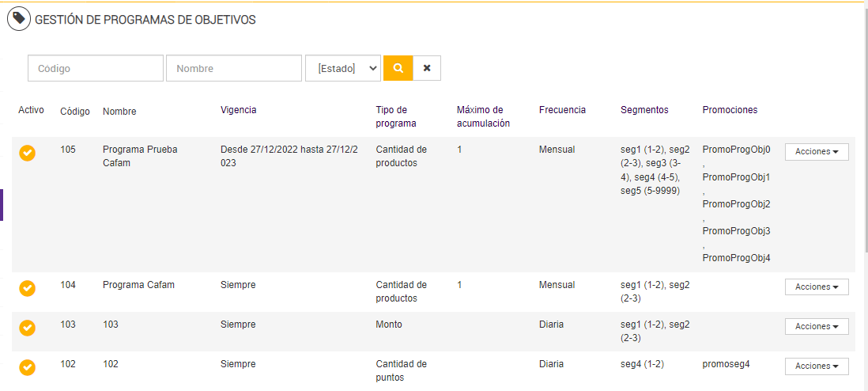Open Acciones dropdown for program 103
Viewport: 868px width, 391px height.
817,326
